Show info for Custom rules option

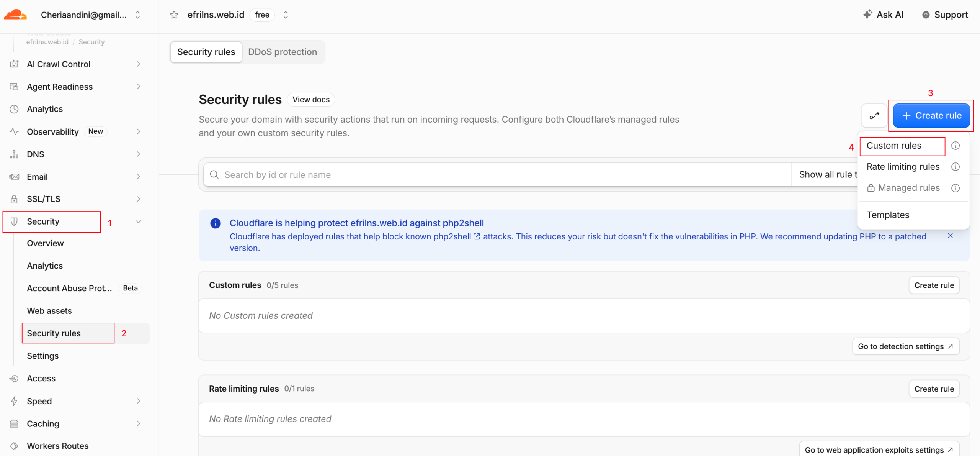955,146
